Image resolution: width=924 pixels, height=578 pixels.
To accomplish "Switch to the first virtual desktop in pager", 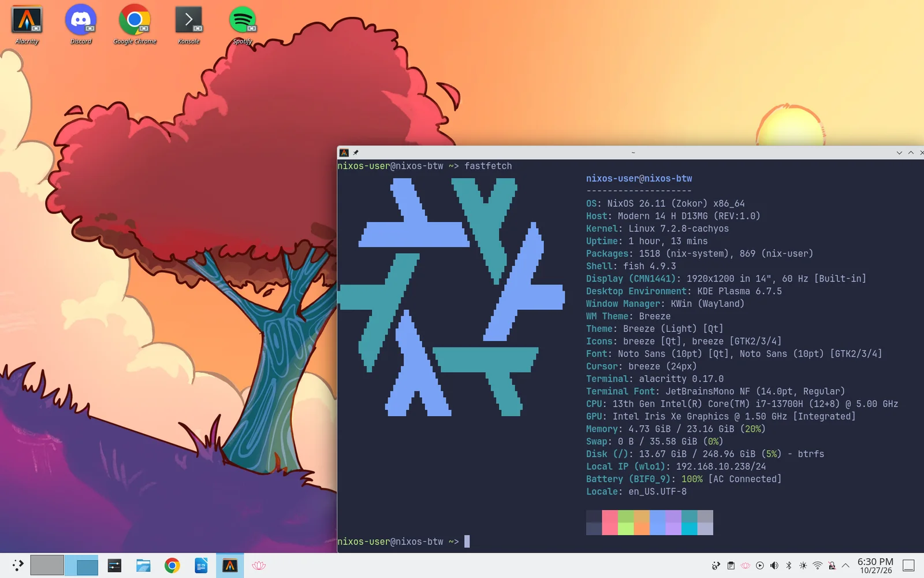I will point(47,565).
